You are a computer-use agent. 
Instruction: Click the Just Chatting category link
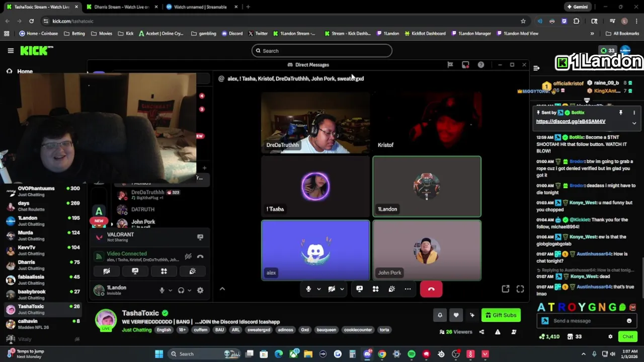coord(136,330)
